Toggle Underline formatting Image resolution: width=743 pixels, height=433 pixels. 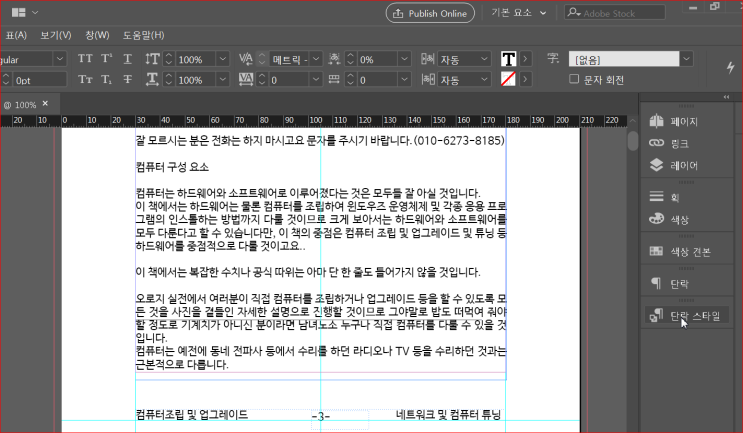pyautogui.click(x=128, y=59)
